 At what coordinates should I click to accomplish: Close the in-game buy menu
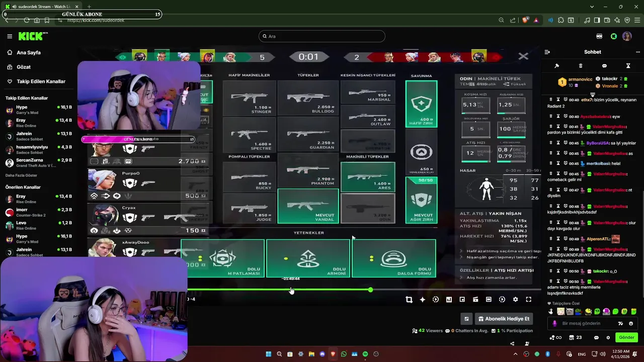click(523, 56)
